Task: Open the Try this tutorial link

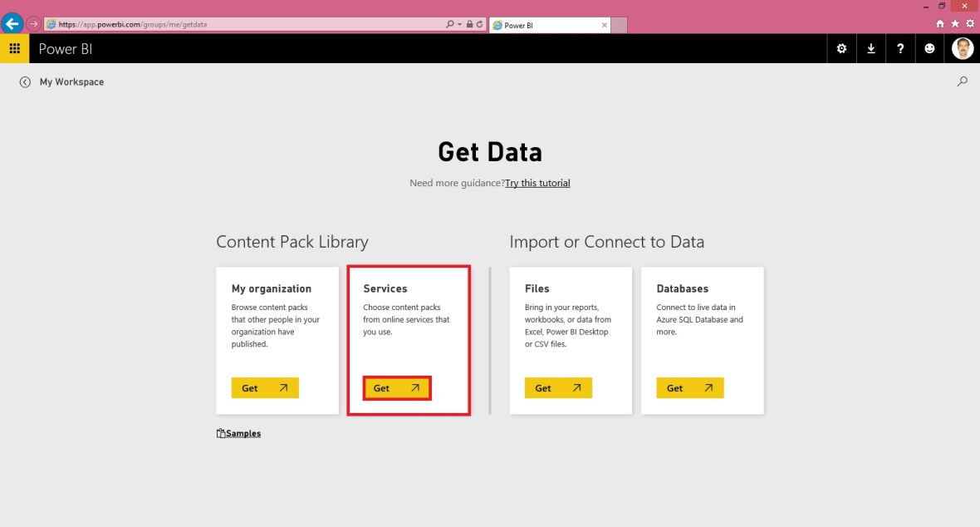Action: [537, 182]
